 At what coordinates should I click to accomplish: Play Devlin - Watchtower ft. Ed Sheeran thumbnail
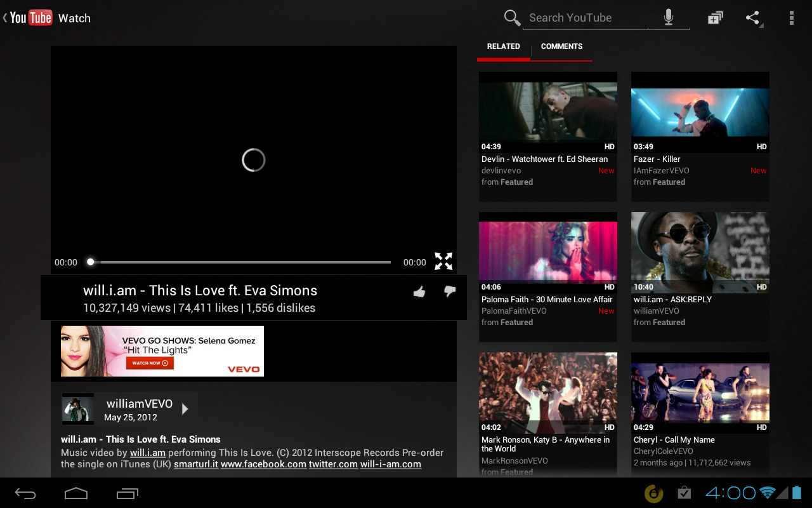[548, 112]
